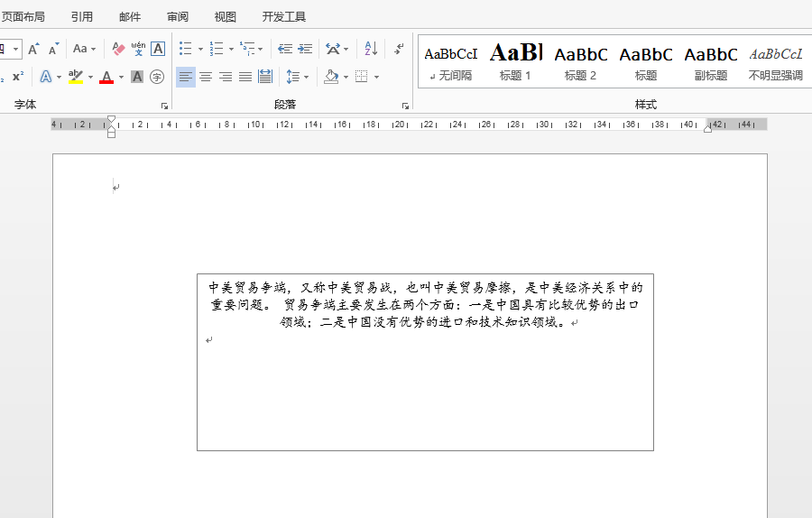Viewport: 812px width, 518px height.
Task: Apply borders grid icon
Action: click(x=362, y=77)
